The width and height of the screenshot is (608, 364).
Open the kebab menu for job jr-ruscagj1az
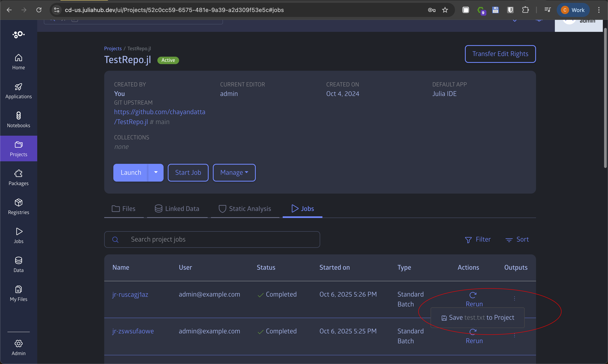tap(514, 298)
